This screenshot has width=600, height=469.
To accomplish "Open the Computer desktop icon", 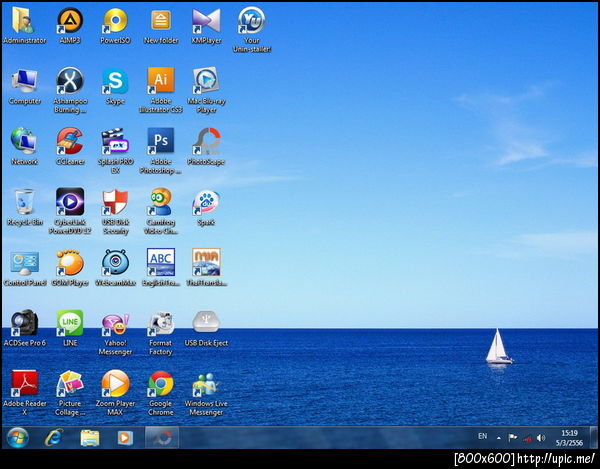I will click(x=24, y=81).
